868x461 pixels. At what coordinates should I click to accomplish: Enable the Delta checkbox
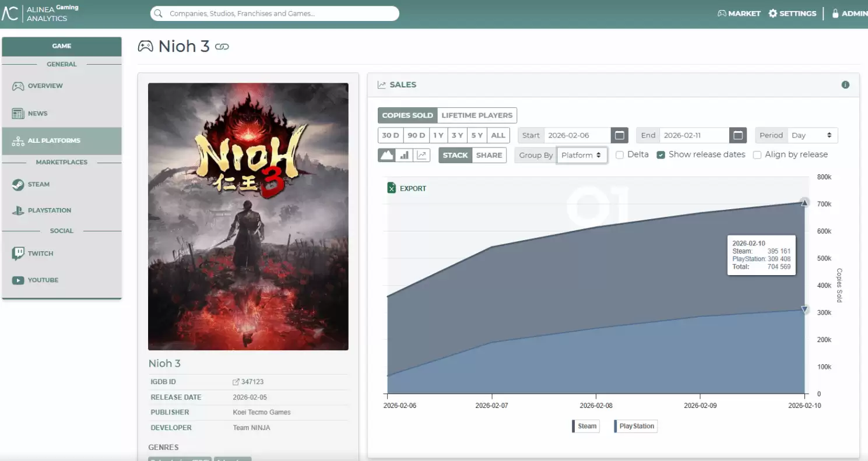pyautogui.click(x=620, y=155)
